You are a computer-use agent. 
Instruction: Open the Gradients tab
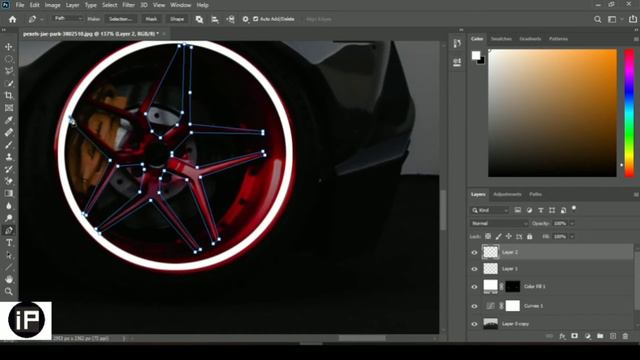pos(530,39)
